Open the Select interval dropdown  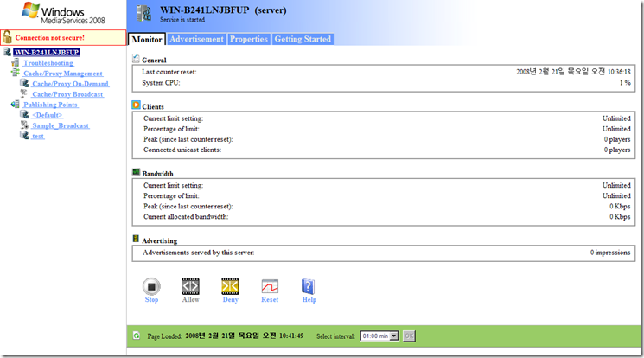pos(379,336)
